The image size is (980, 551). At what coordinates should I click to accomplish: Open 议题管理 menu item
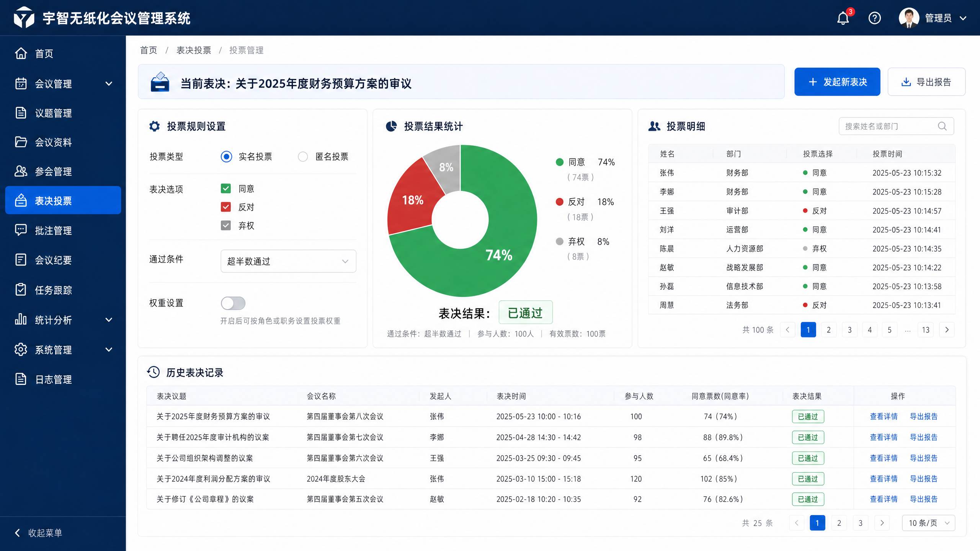click(63, 113)
